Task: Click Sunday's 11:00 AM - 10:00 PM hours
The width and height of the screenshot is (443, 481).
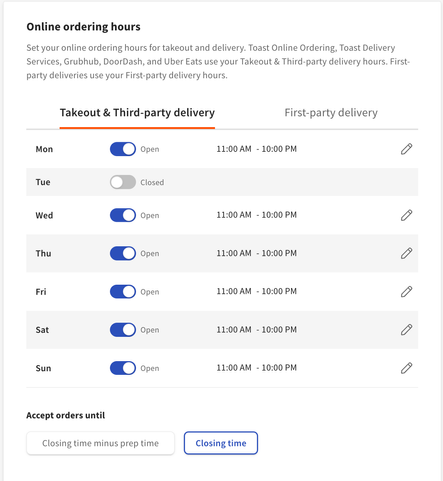Action: (x=256, y=368)
